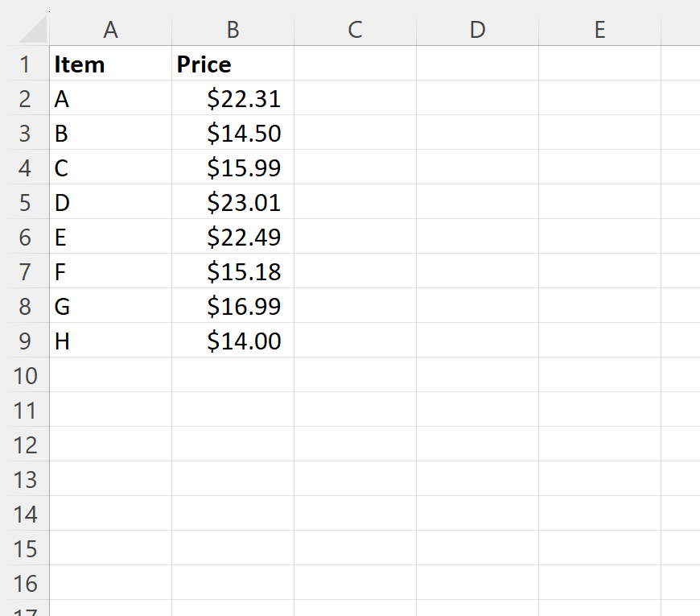Select empty cell C2 next to $22.31
The height and width of the screenshot is (616, 700).
point(354,98)
